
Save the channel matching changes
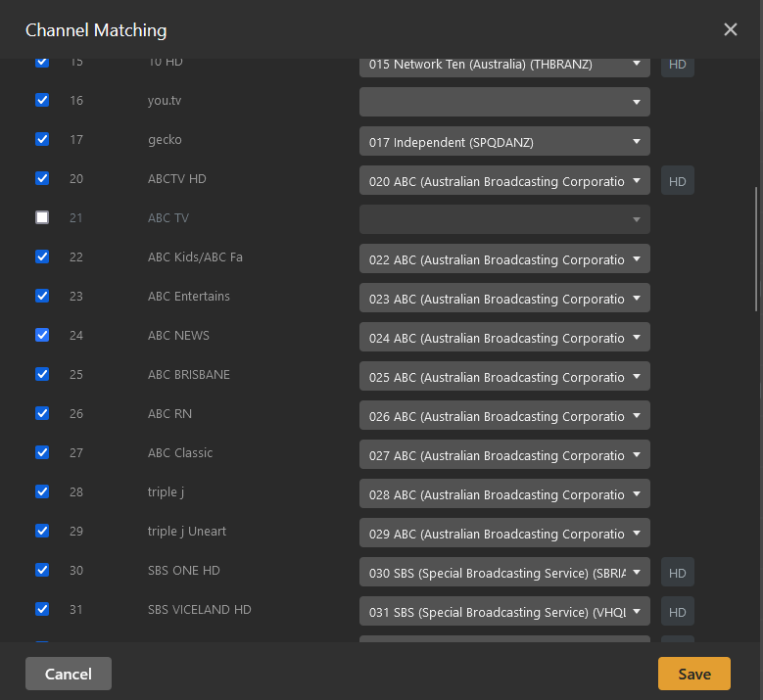coord(693,674)
